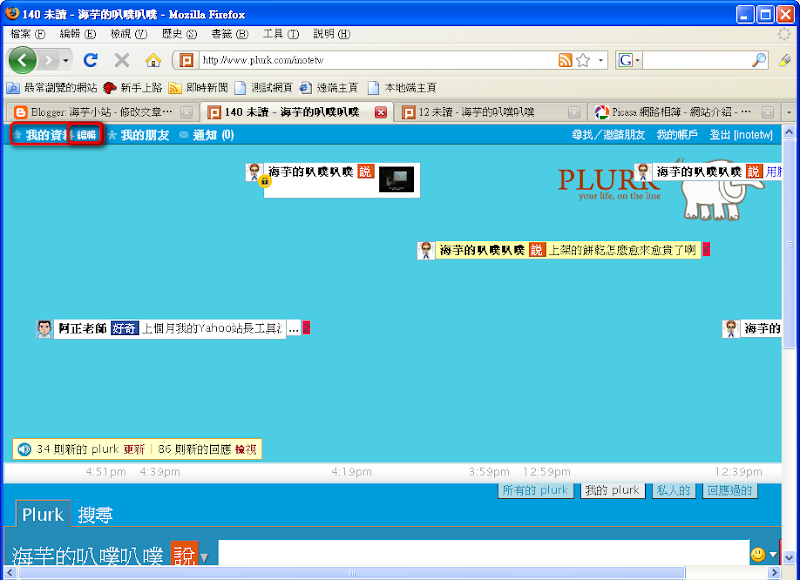Click 檢視 to view 86 new responses
The image size is (800, 580).
245,449
